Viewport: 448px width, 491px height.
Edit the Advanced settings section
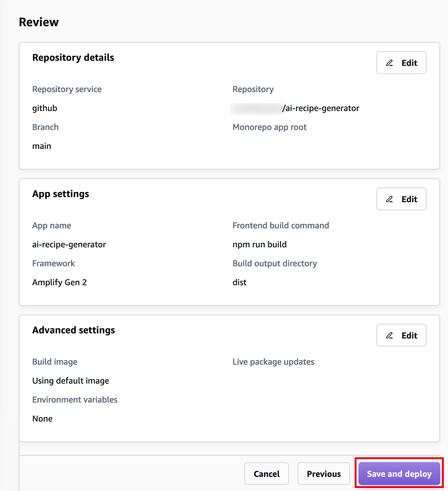click(401, 335)
